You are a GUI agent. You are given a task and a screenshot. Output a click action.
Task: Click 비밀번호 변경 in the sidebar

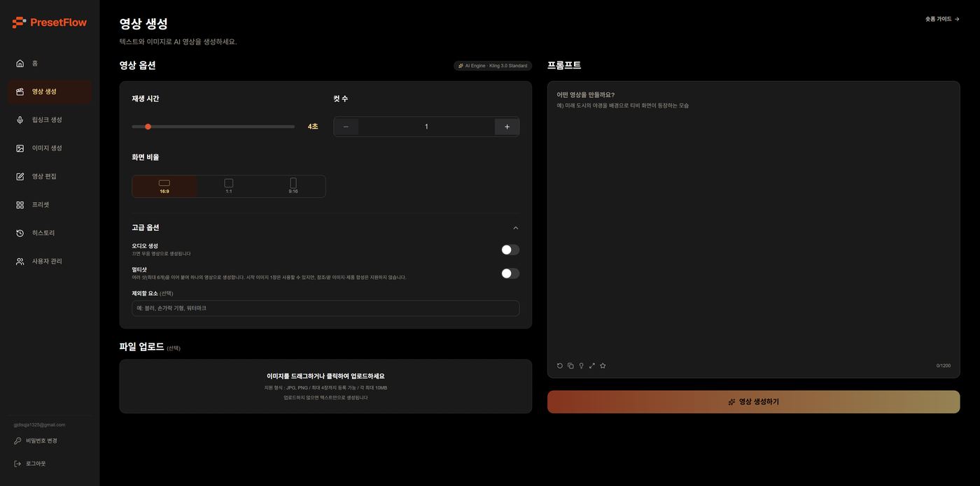[36, 441]
